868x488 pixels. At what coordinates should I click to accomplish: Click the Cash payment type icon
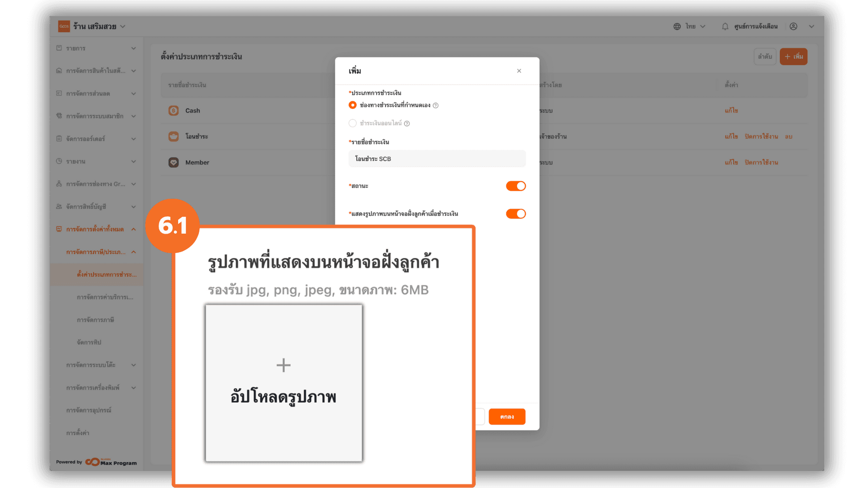pos(174,111)
